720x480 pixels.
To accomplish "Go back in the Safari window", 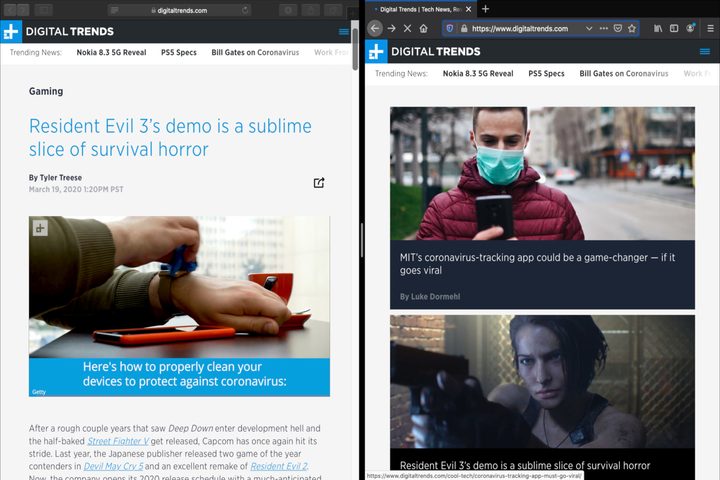I will (10, 10).
